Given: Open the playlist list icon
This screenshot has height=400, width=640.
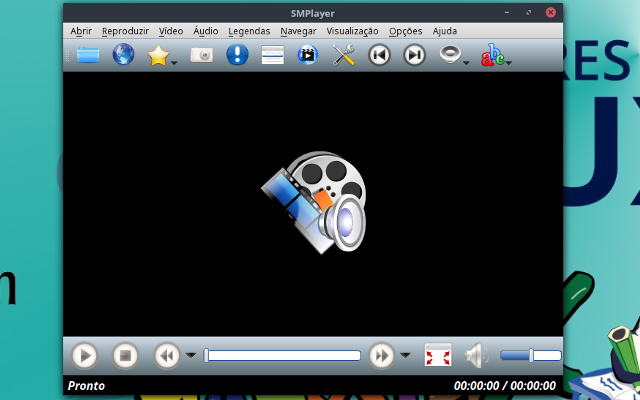Looking at the screenshot, I should click(x=273, y=55).
